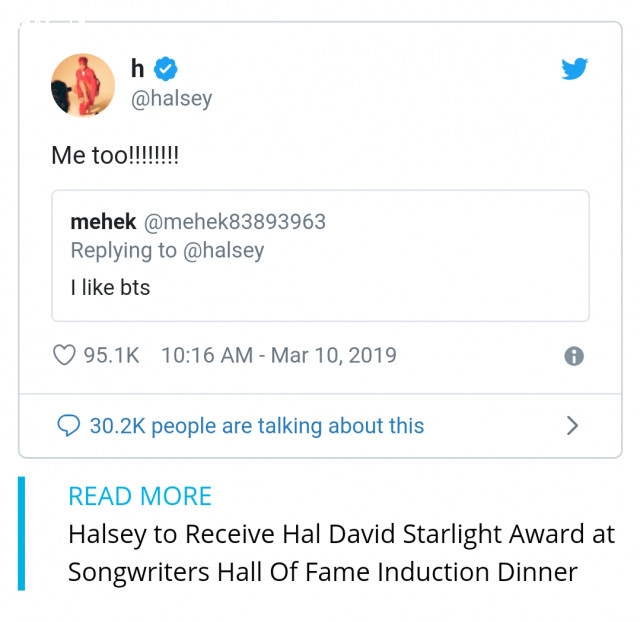Open the @halsey handle under the name
640x622 pixels.
click(171, 99)
